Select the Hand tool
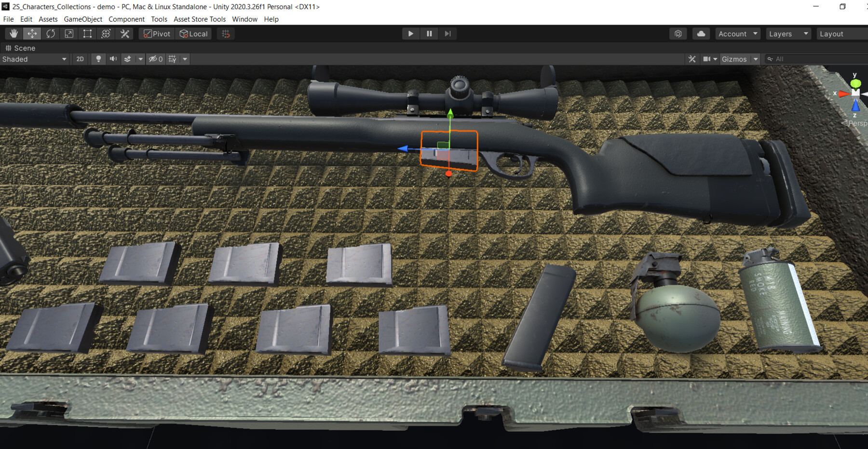The width and height of the screenshot is (868, 449). 14,34
